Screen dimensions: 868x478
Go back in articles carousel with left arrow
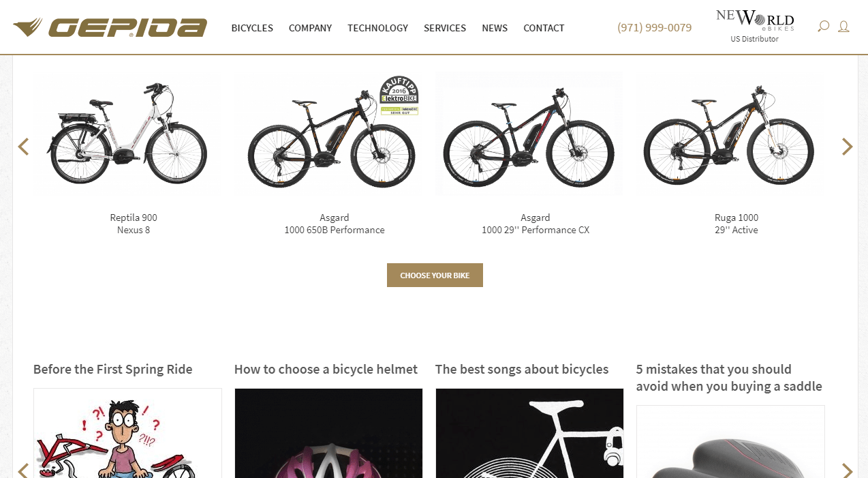23,470
